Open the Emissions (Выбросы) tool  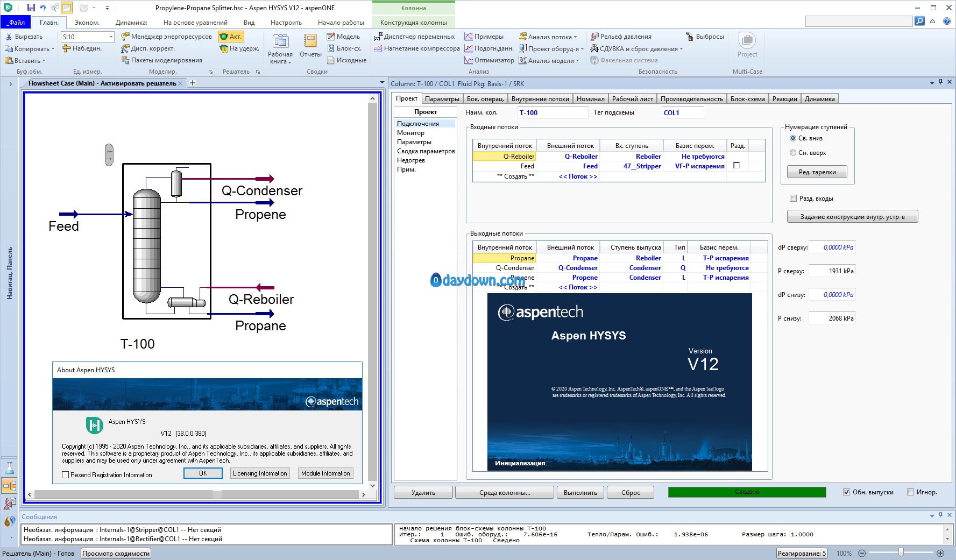coord(705,37)
